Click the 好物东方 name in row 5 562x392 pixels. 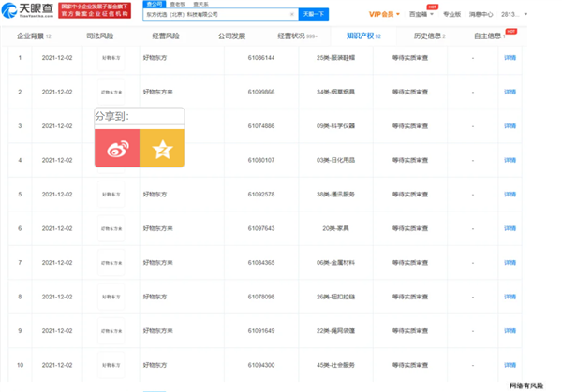tap(155, 195)
